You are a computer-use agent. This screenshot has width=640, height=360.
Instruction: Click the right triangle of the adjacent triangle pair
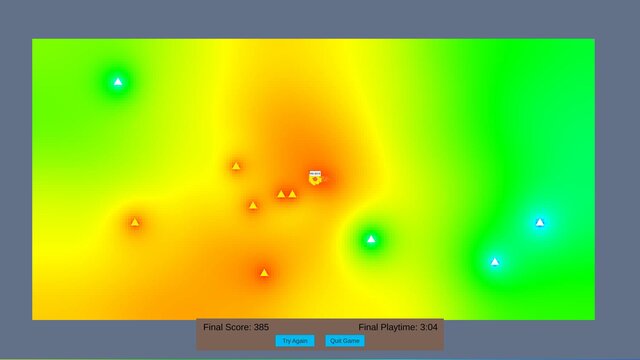(x=292, y=194)
